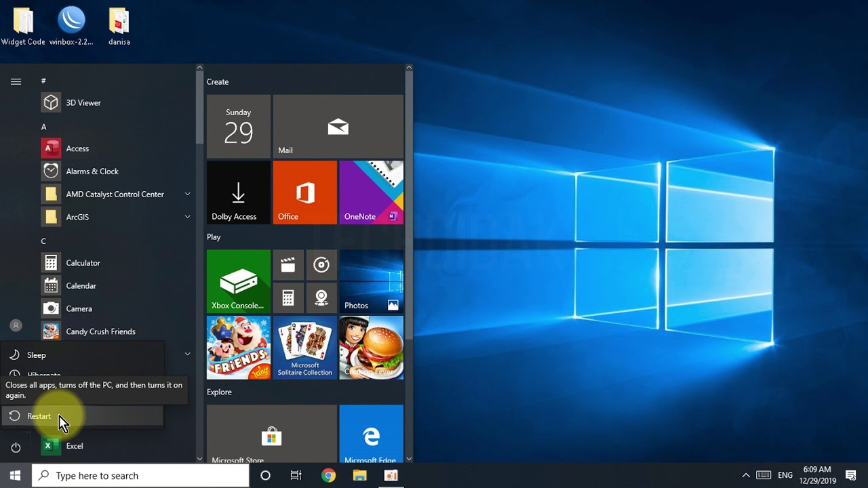The height and width of the screenshot is (488, 868).
Task: Open the user account icon
Action: tap(16, 325)
